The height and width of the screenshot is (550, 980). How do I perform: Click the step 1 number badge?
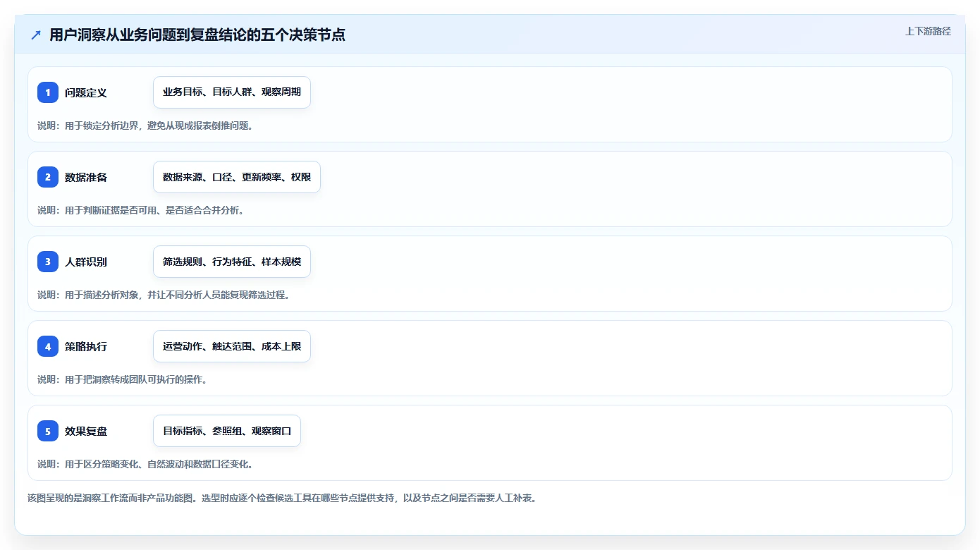click(x=48, y=92)
